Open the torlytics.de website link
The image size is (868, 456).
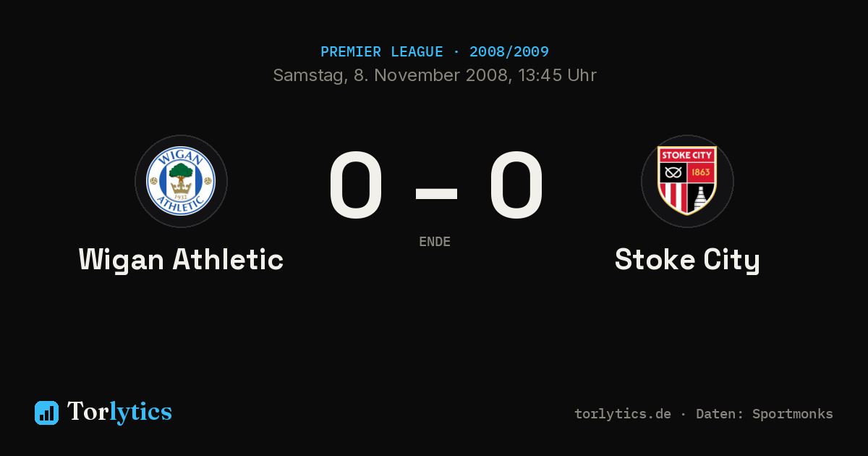pos(623,414)
